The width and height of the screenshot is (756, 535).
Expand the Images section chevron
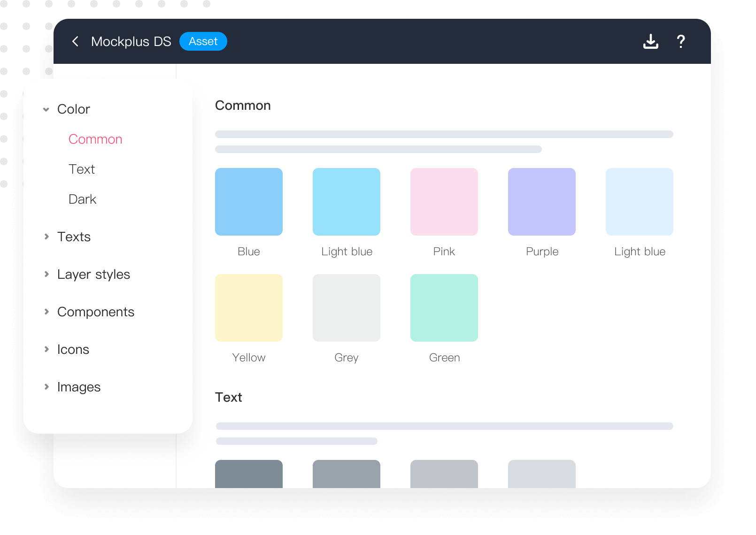[46, 387]
